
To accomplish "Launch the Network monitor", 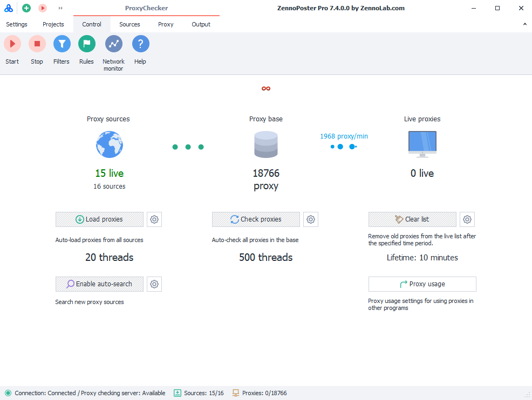I will point(113,44).
